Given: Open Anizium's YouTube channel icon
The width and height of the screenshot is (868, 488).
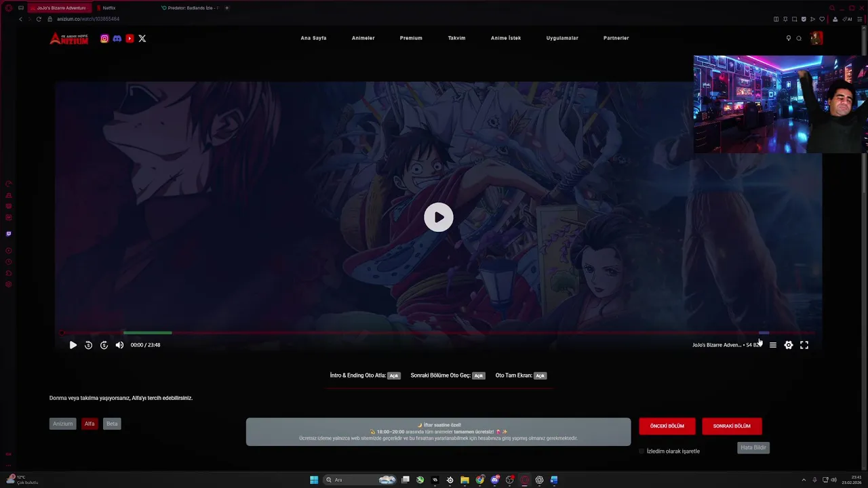Looking at the screenshot, I should pyautogui.click(x=130, y=39).
